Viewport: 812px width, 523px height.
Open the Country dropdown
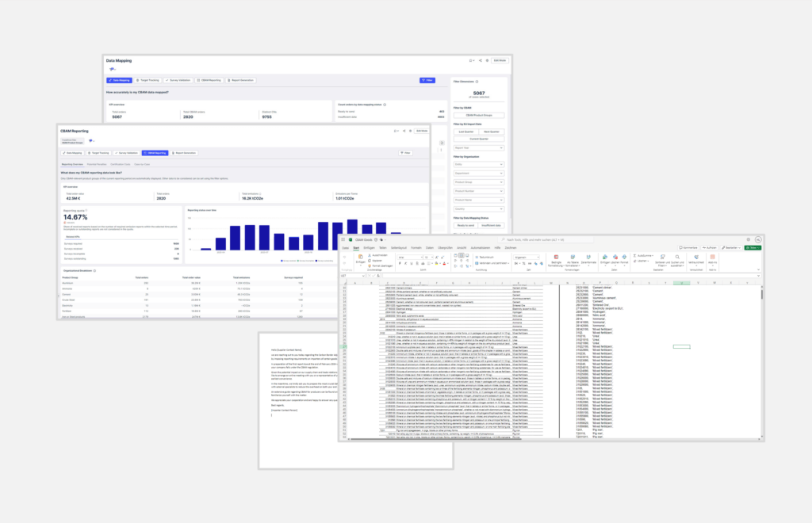[x=478, y=208]
